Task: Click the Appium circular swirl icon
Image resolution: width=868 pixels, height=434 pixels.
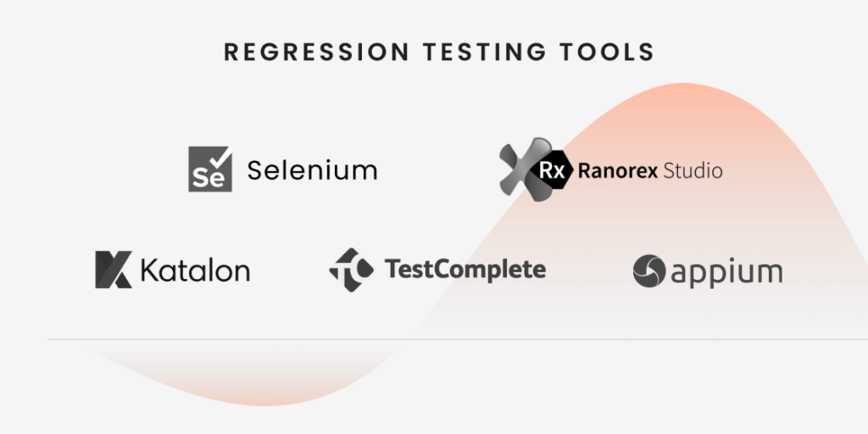Action: 648,271
